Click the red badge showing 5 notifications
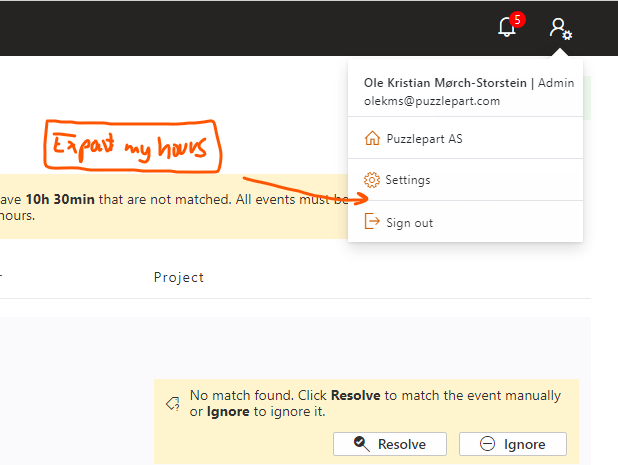 tap(517, 19)
